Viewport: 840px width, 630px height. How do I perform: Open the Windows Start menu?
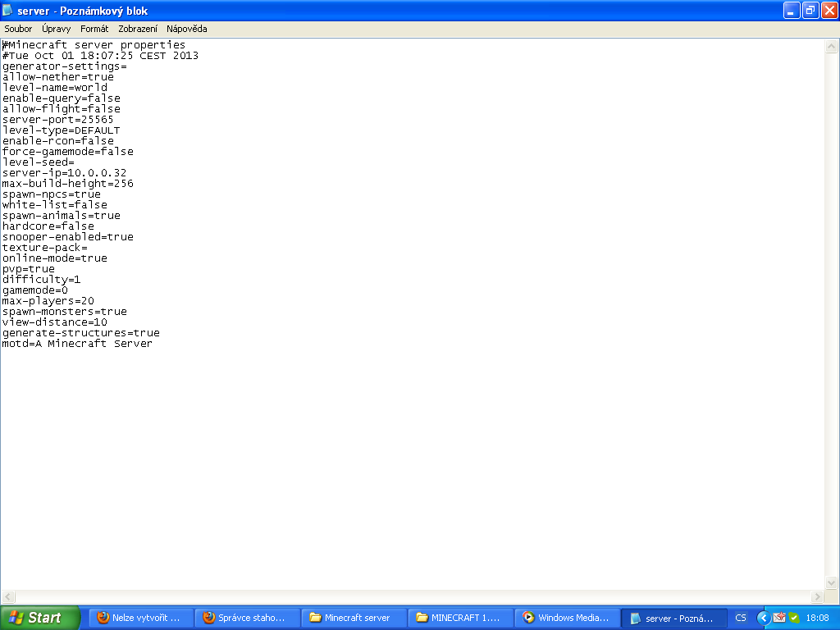tap(39, 618)
